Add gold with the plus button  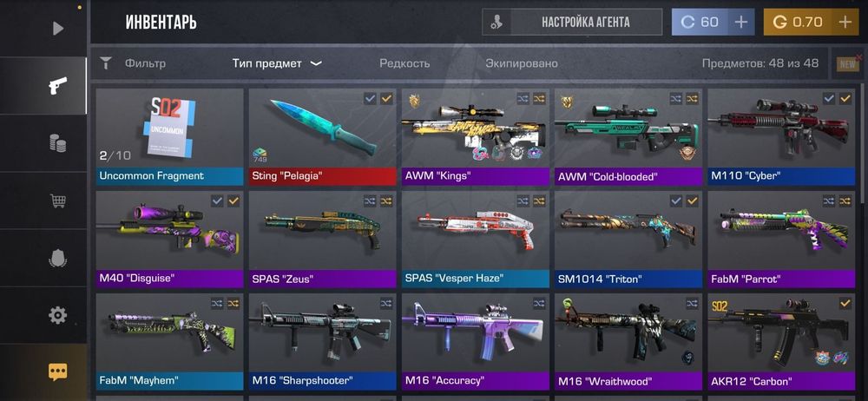point(845,23)
